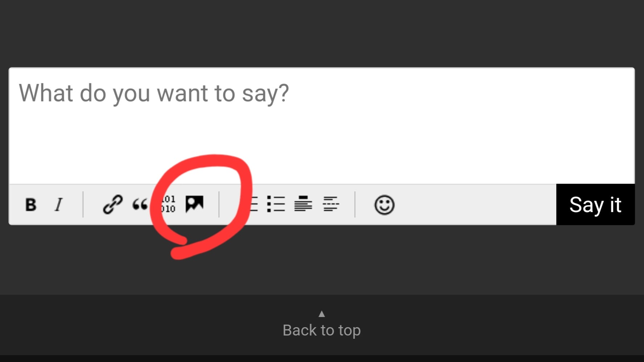The image size is (644, 362).
Task: Click the empty white area of the comment box
Action: pyautogui.click(x=435, y=145)
